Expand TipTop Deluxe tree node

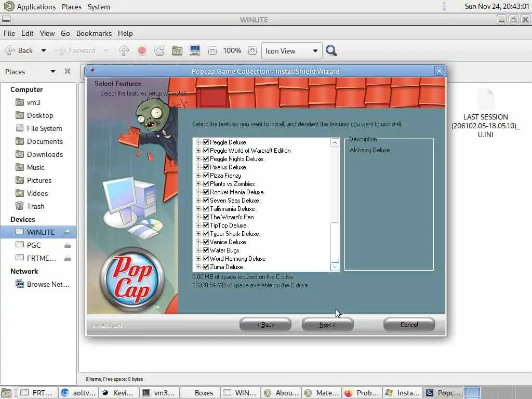click(198, 225)
